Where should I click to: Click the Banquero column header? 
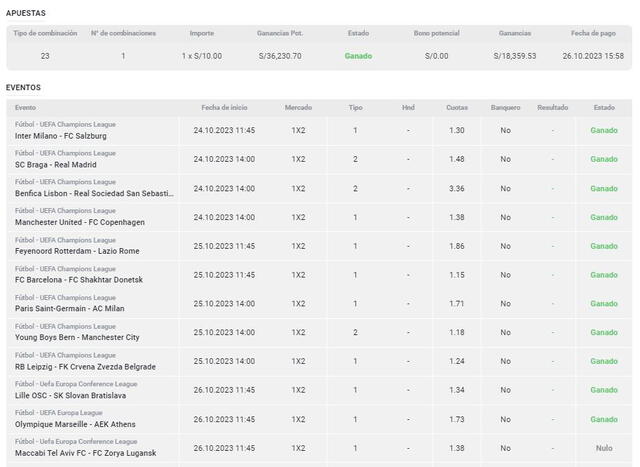[x=505, y=107]
